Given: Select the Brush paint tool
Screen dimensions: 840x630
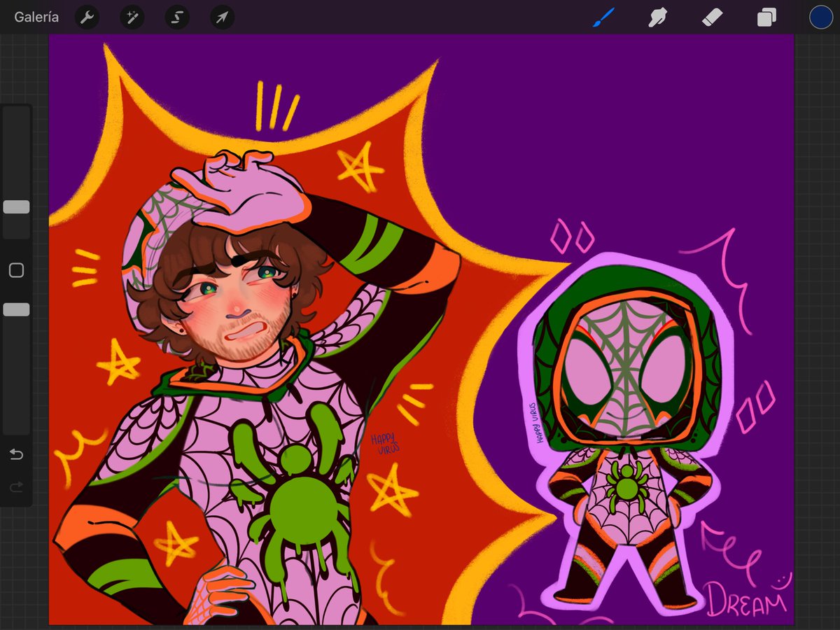Looking at the screenshot, I should click(603, 17).
